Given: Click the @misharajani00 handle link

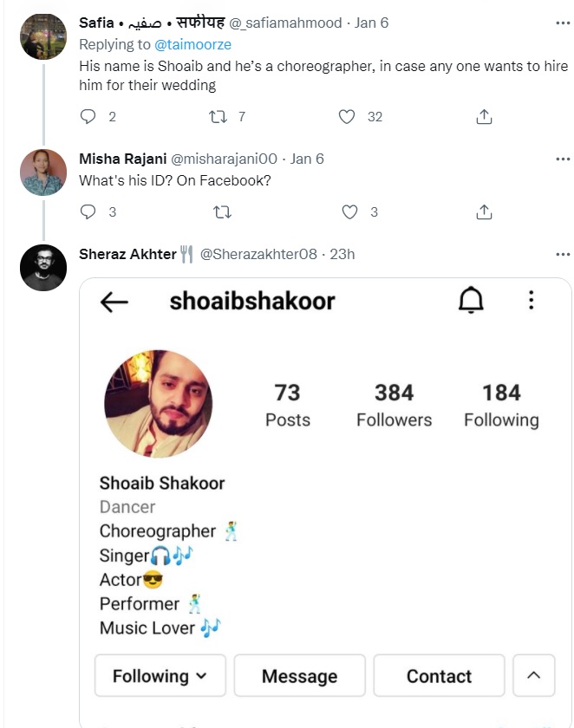Looking at the screenshot, I should pos(224,159).
